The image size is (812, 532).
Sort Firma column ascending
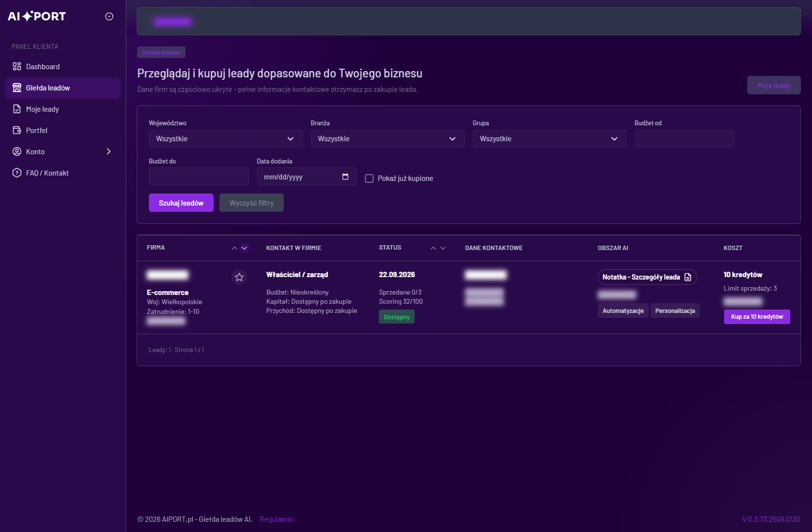234,248
